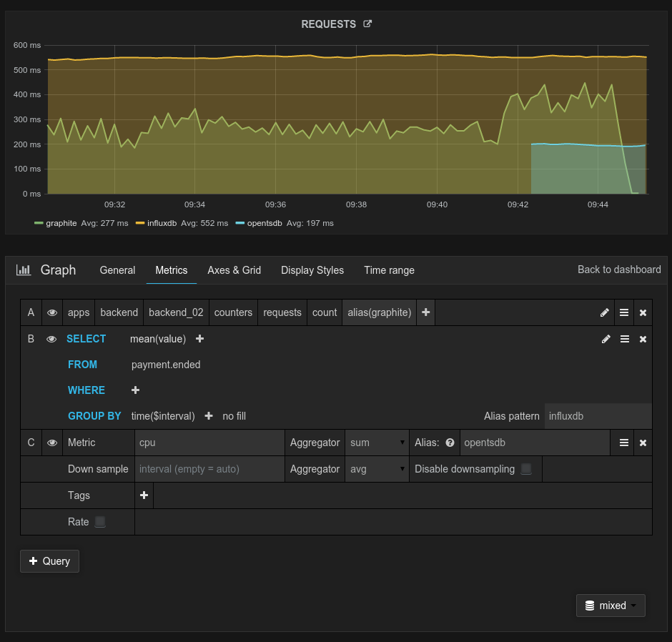Add a tag using the Tags plus icon
This screenshot has height=642, width=672.
144,495
